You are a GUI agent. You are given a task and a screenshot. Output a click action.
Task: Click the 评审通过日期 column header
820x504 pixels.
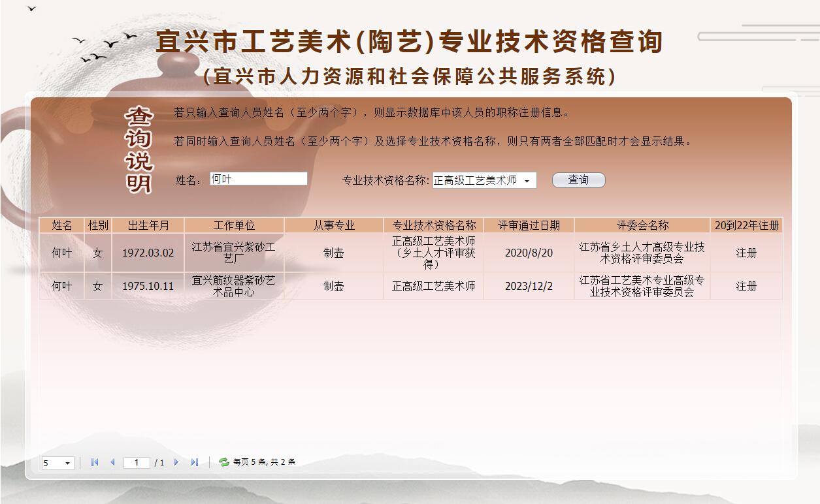coord(528,225)
